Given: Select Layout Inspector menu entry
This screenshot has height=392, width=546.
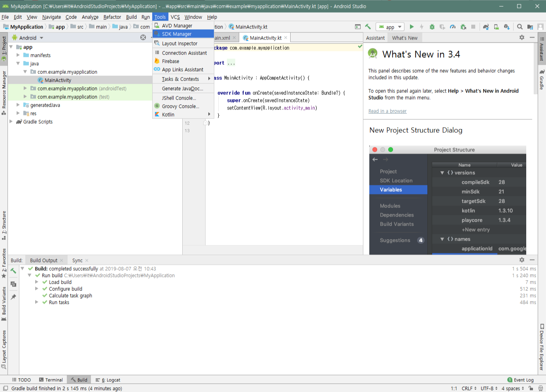Looking at the screenshot, I should click(x=183, y=43).
